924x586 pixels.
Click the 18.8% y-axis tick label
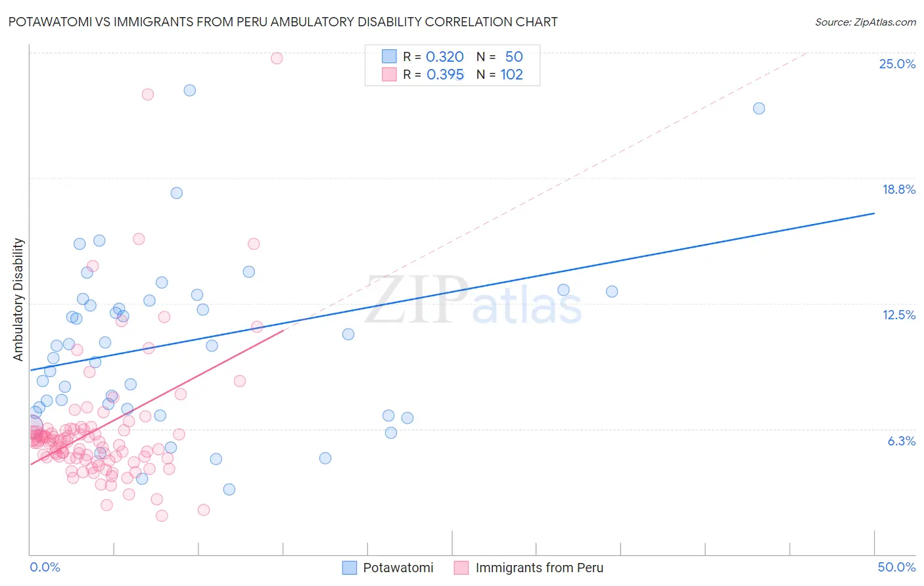[898, 189]
